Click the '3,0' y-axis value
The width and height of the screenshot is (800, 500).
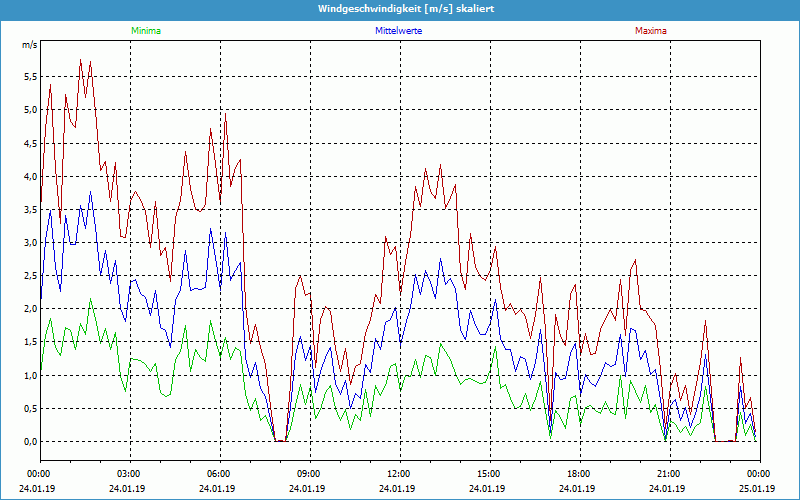(31, 242)
